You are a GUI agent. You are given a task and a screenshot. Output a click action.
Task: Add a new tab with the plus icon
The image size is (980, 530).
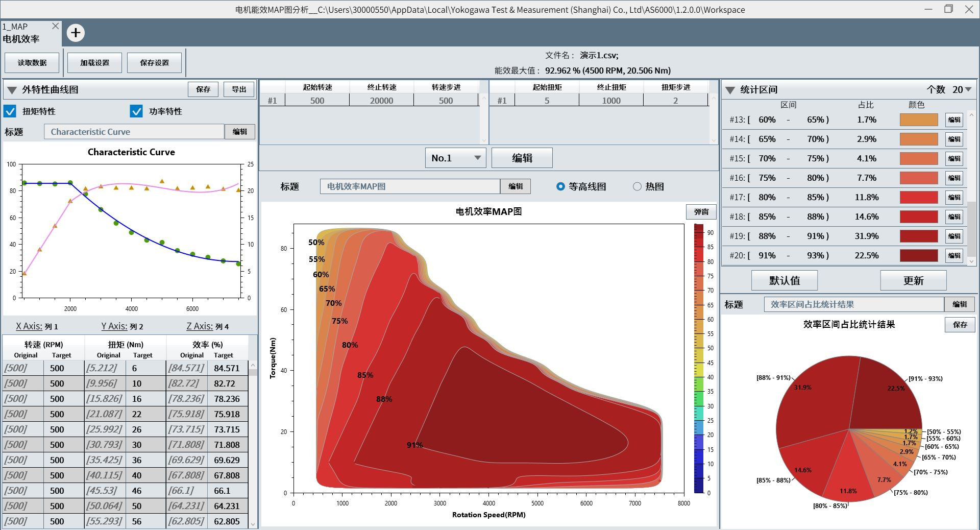[76, 33]
